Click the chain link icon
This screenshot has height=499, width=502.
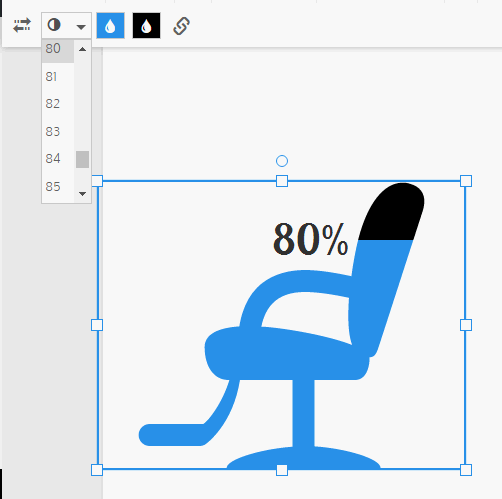click(182, 26)
